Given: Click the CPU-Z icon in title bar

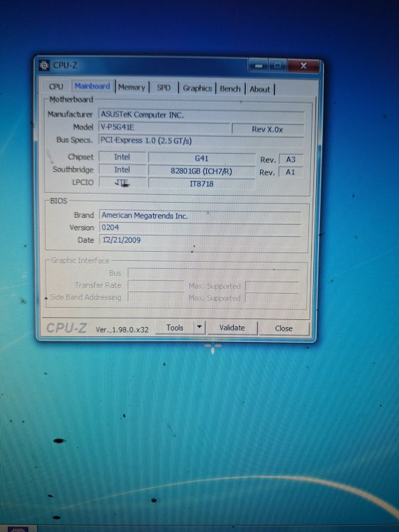Looking at the screenshot, I should pyautogui.click(x=44, y=65).
